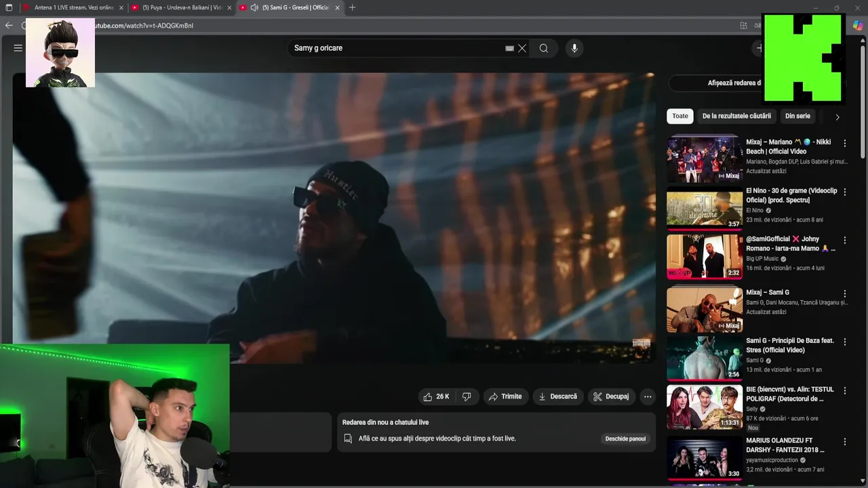Click the live chat replay icon

[x=348, y=439]
